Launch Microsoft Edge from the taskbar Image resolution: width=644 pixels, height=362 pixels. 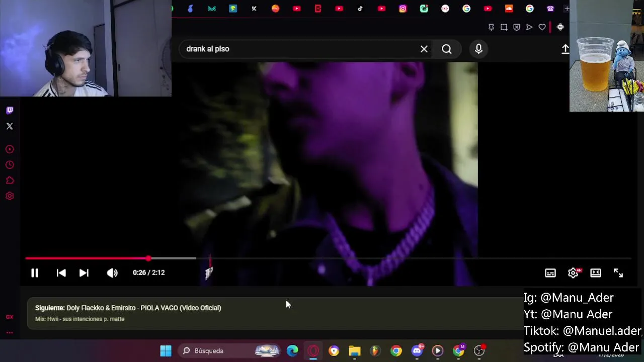(x=292, y=350)
